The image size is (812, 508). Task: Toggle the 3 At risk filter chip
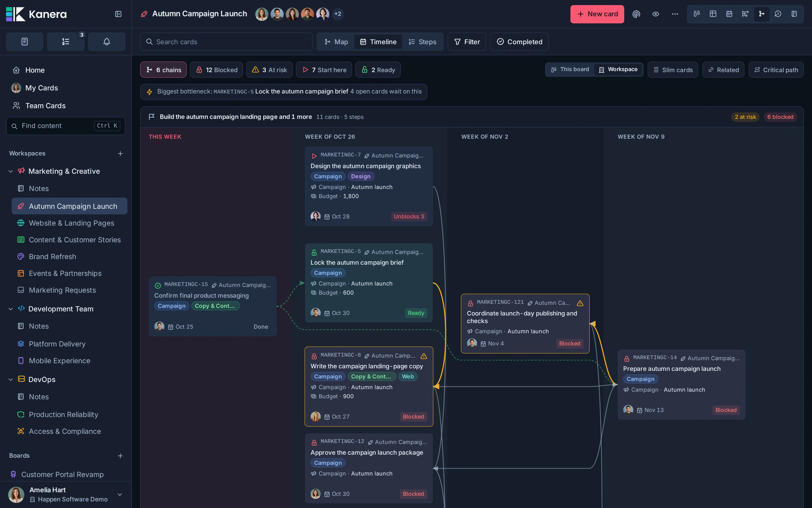pos(269,70)
